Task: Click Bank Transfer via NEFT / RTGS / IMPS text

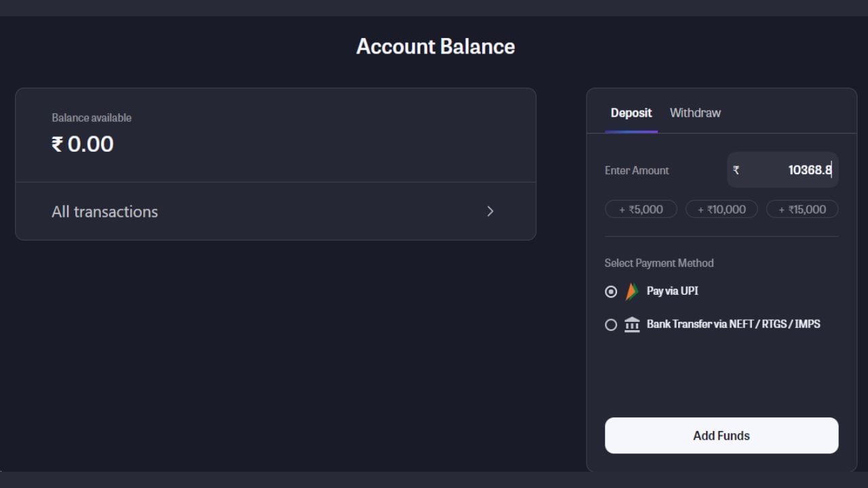Action: pyautogui.click(x=734, y=324)
